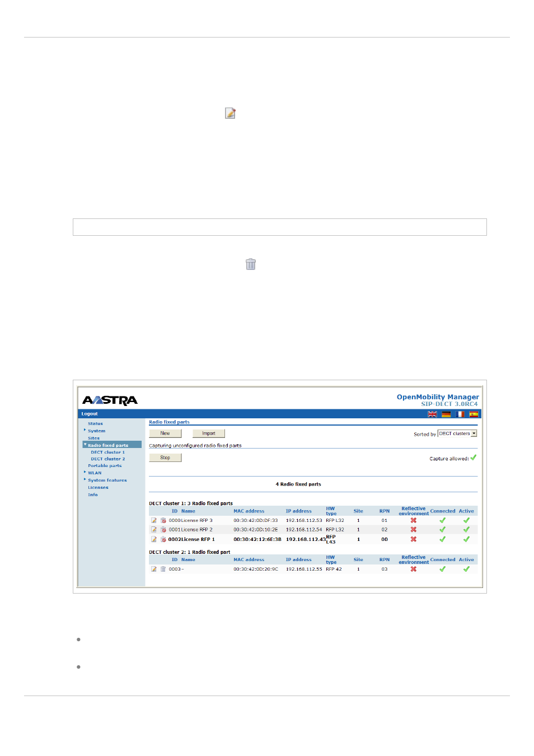Click Connected checkmark for License RFP 3

tap(442, 520)
